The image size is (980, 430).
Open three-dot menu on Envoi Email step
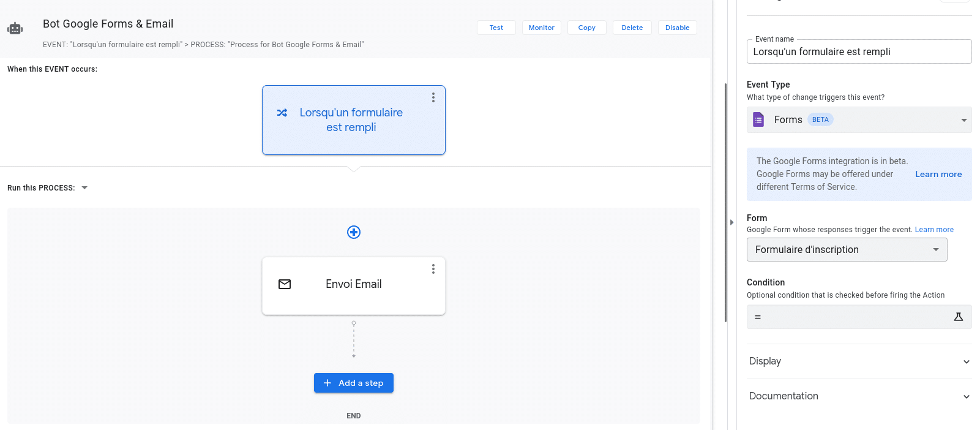tap(433, 269)
